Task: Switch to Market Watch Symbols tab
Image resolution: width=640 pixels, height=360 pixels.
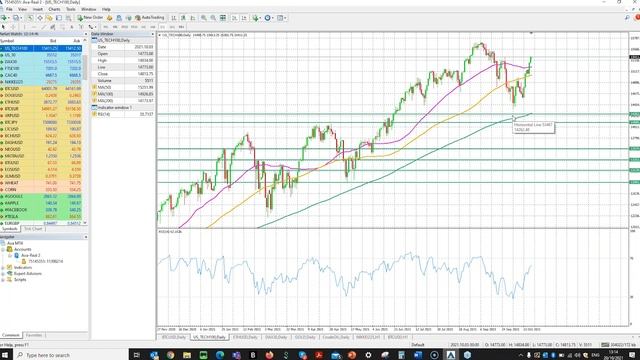Action: (x=10, y=229)
